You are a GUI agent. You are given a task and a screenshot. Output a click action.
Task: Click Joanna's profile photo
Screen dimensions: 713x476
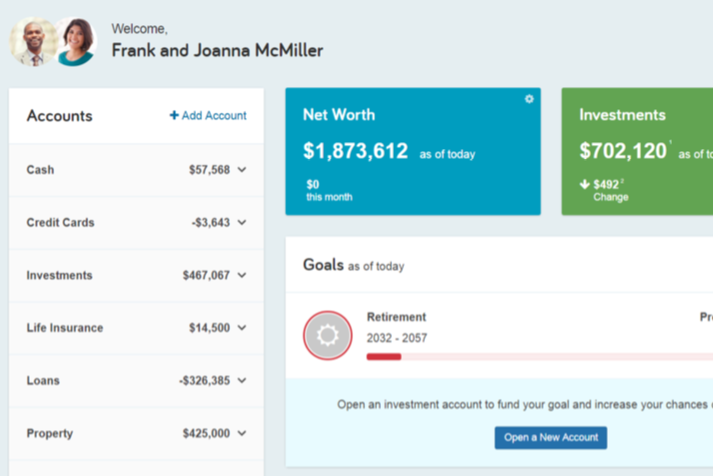coord(75,41)
